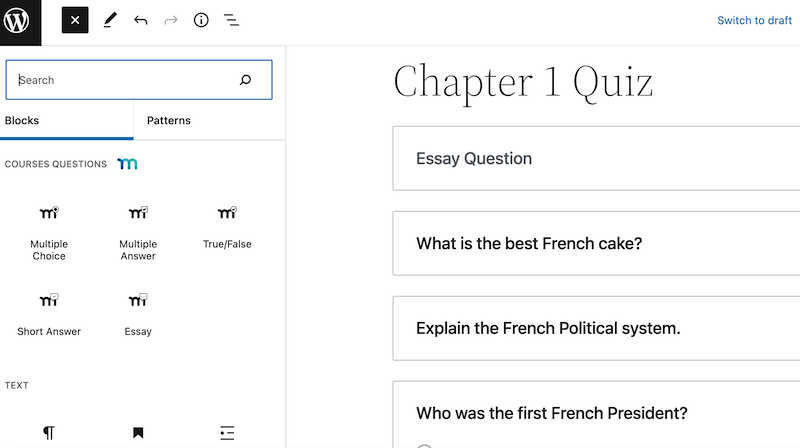Click the WordPress logo icon

click(x=17, y=21)
